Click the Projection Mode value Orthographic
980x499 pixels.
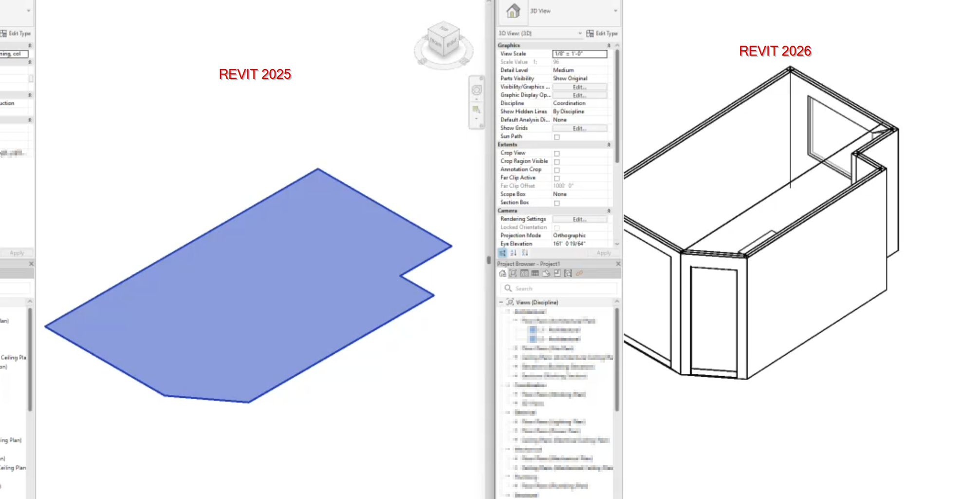pos(569,235)
